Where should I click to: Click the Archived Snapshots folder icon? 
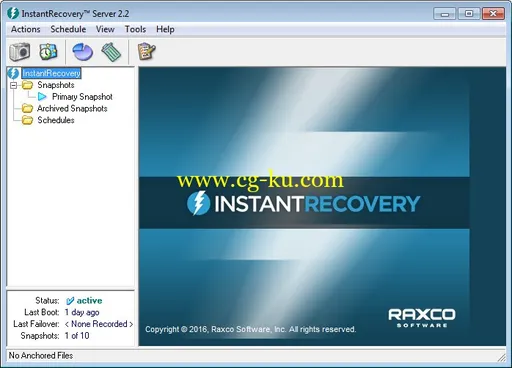[27, 108]
